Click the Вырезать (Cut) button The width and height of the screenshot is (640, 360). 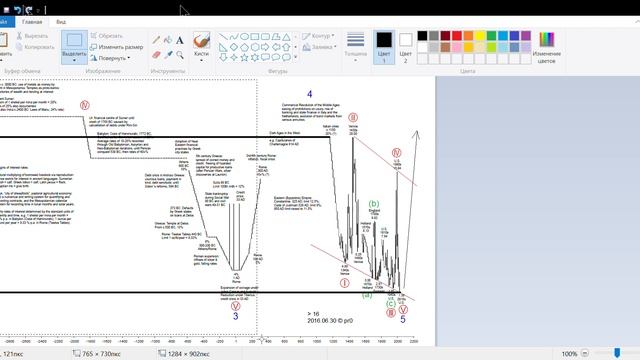pos(32,36)
